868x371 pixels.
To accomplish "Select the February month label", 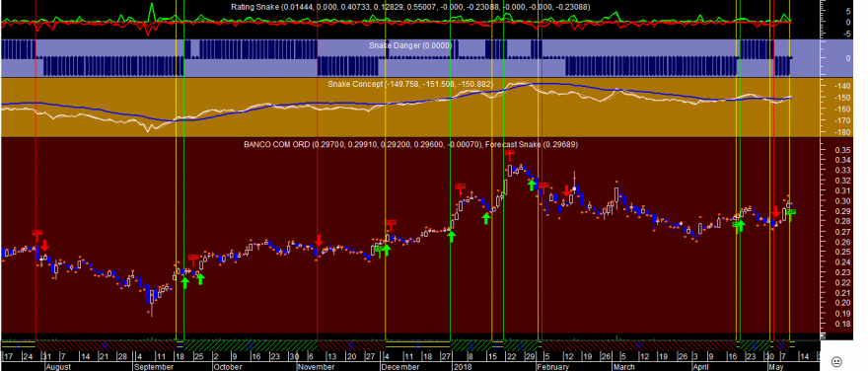I will (554, 367).
